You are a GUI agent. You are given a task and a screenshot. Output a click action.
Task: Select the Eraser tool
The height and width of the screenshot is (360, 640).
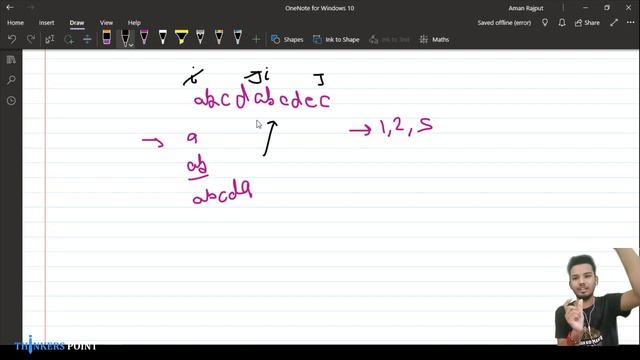[107, 37]
